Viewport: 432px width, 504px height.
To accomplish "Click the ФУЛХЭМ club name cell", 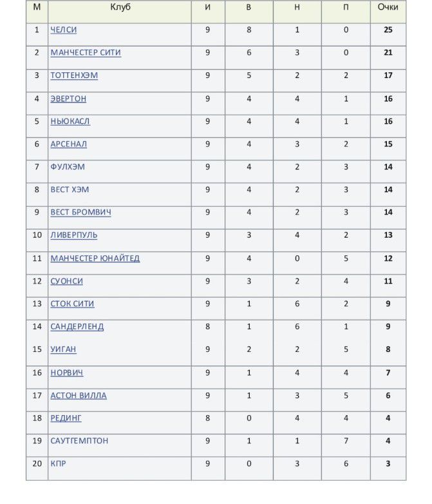I will [x=68, y=167].
